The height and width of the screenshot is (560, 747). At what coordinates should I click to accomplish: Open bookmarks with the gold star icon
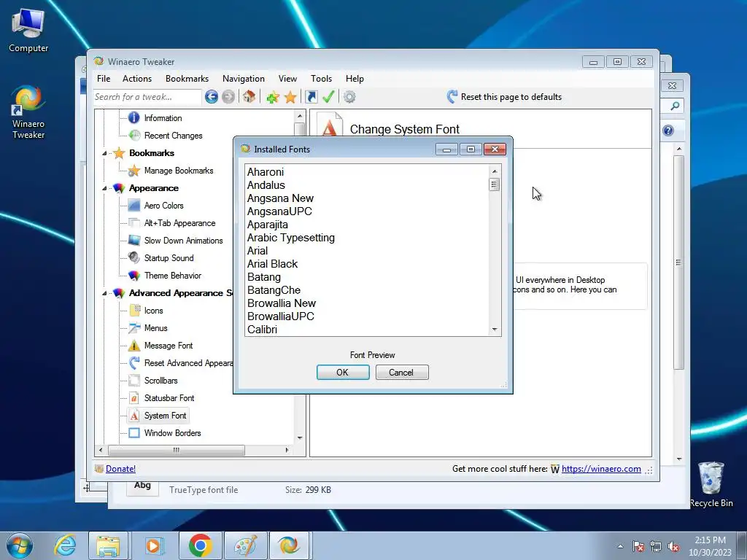290,97
